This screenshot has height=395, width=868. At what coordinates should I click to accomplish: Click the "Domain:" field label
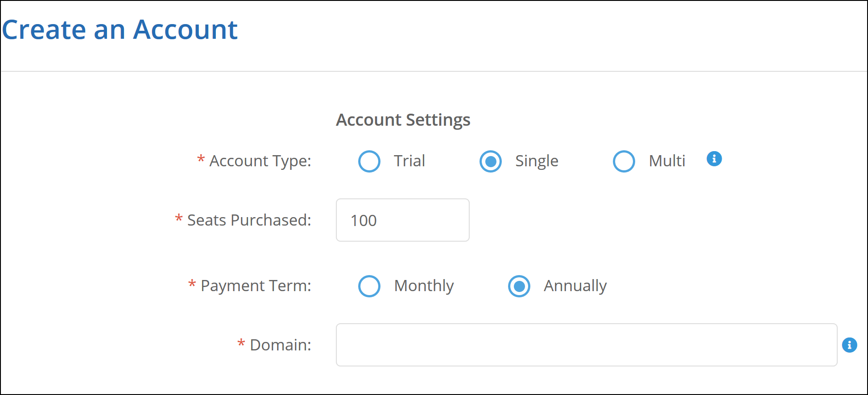coord(280,345)
